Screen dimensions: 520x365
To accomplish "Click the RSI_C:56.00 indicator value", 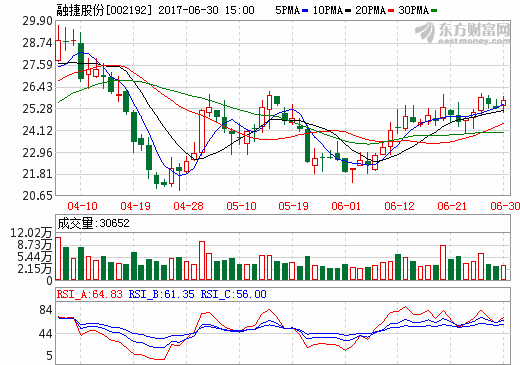I will point(233,294).
